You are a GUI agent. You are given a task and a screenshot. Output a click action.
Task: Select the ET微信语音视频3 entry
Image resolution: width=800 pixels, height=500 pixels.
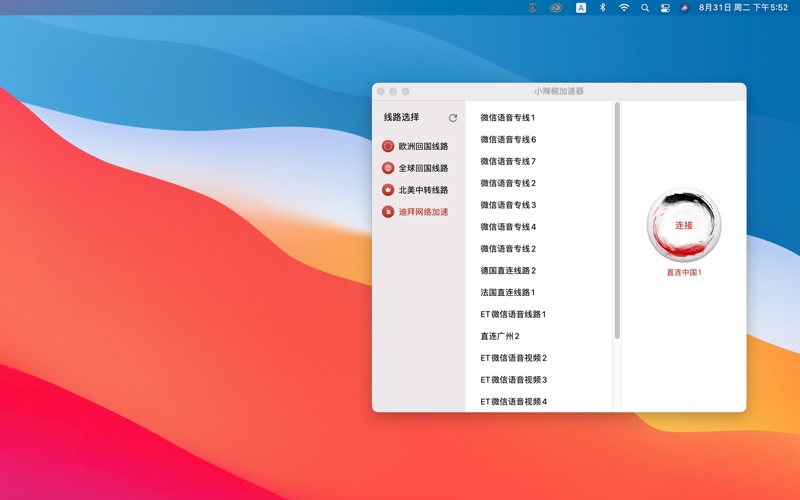pyautogui.click(x=514, y=380)
